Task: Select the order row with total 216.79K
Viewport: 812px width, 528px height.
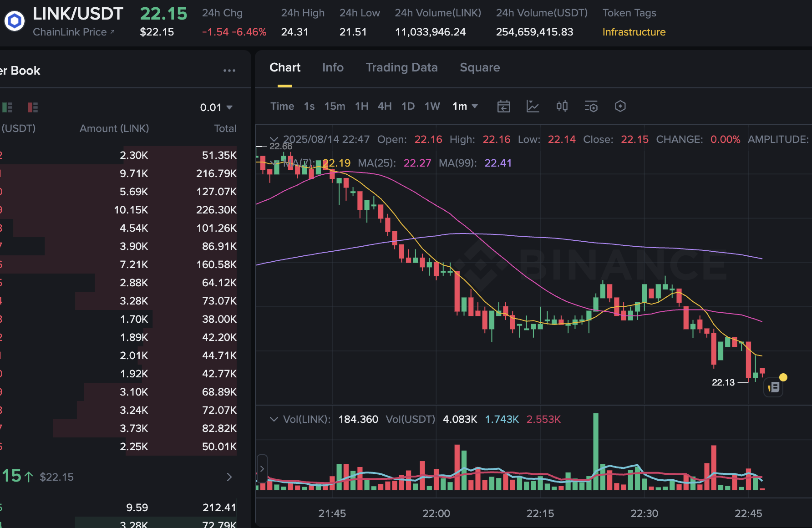Action: [x=118, y=173]
